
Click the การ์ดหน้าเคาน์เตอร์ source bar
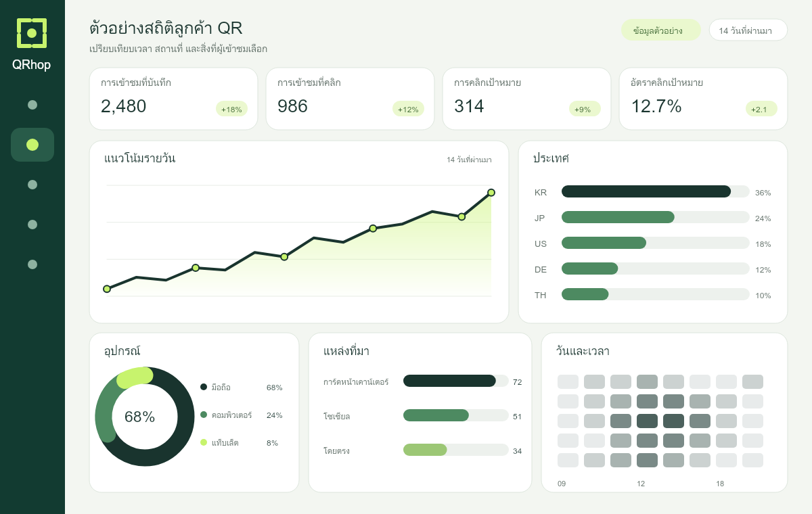click(x=456, y=381)
